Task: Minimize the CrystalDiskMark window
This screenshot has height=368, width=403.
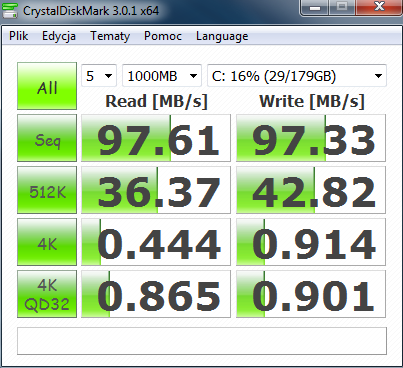Action: pos(315,7)
